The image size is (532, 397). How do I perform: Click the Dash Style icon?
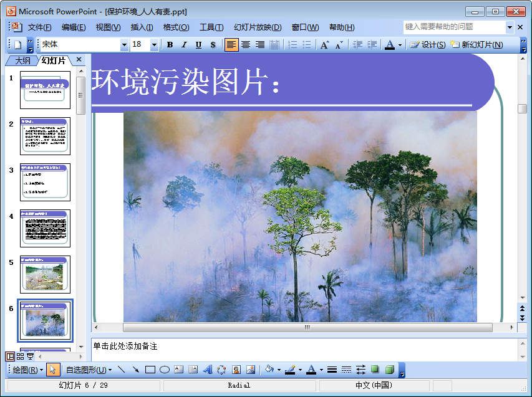(346, 370)
